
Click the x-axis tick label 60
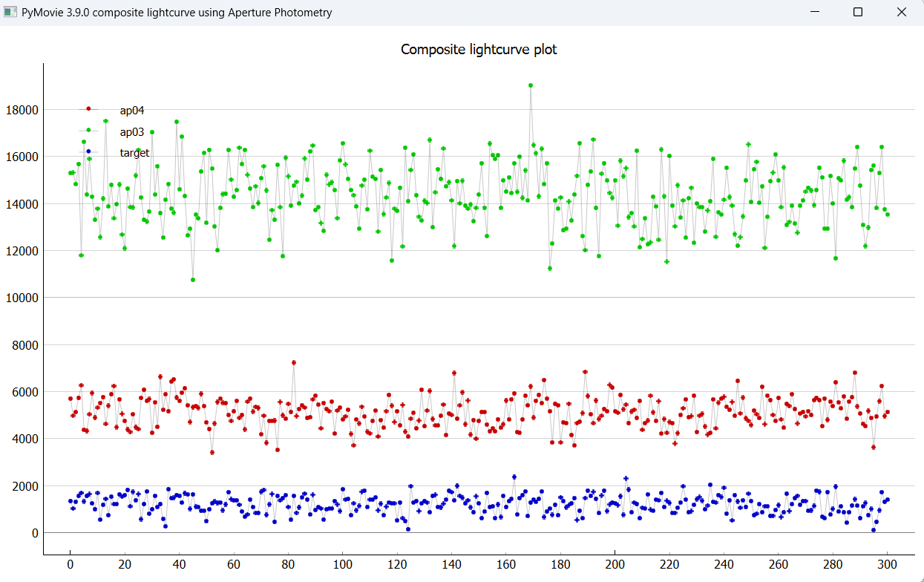pyautogui.click(x=234, y=563)
